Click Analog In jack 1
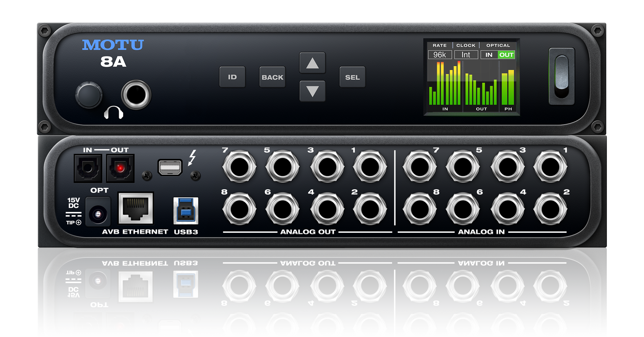The height and width of the screenshot is (337, 644). point(550,166)
